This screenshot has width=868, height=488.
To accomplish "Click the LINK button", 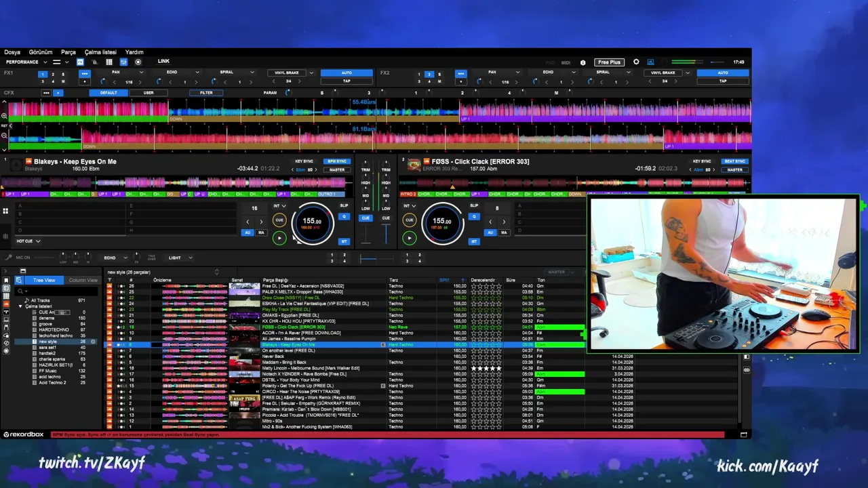I will [163, 61].
